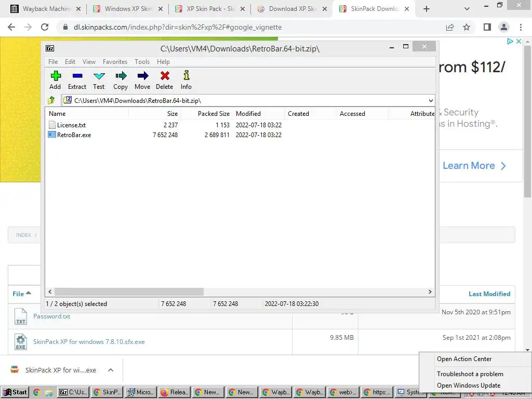
Task: Click Chrome's forward arrow
Action: [28, 27]
